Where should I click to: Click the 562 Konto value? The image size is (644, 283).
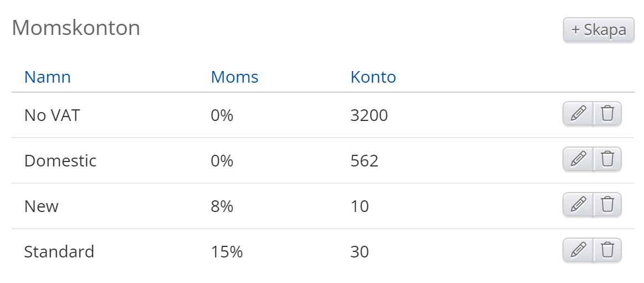(x=364, y=161)
